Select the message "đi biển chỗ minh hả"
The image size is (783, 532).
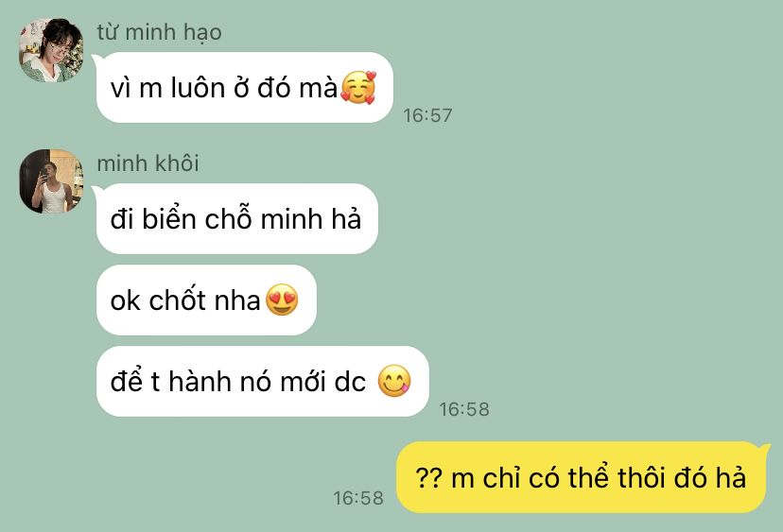(237, 218)
